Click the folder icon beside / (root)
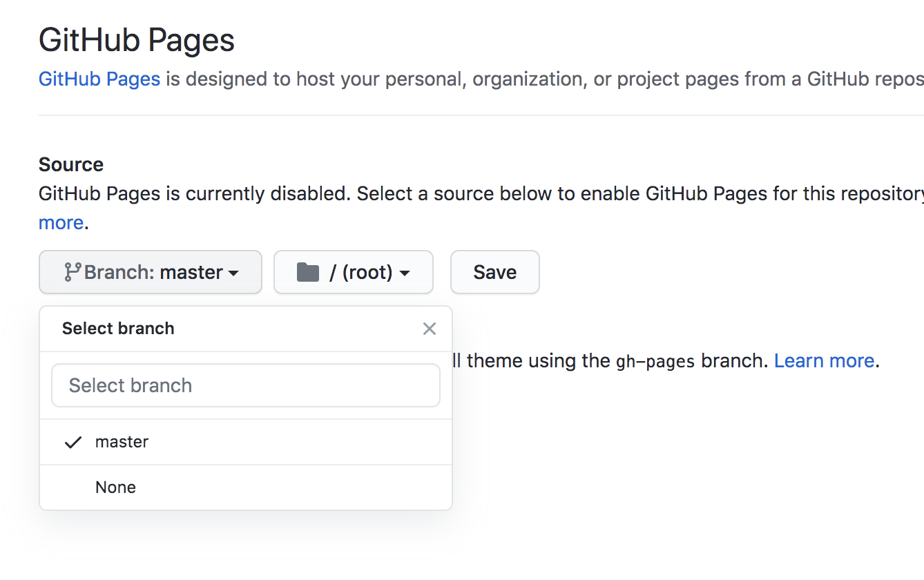This screenshot has height=580, width=924. point(308,272)
